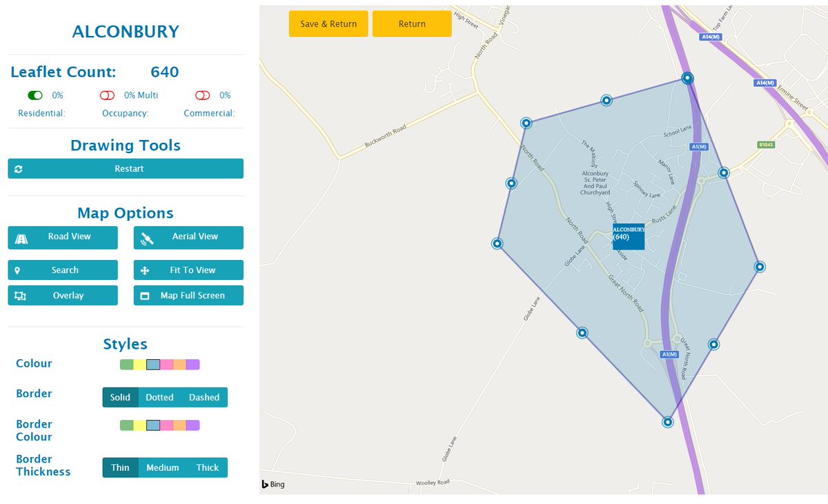Click the screen icon on Map Full Screen
The height and width of the screenshot is (504, 828).
[145, 295]
